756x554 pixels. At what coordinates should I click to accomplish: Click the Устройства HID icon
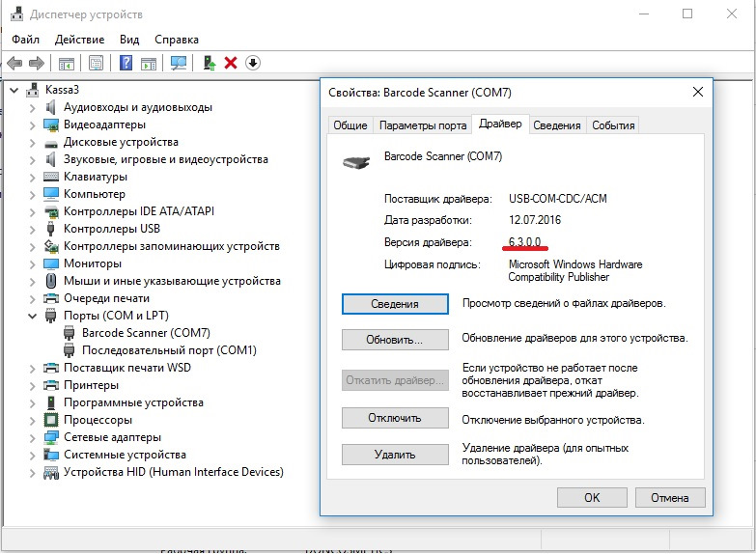[51, 473]
